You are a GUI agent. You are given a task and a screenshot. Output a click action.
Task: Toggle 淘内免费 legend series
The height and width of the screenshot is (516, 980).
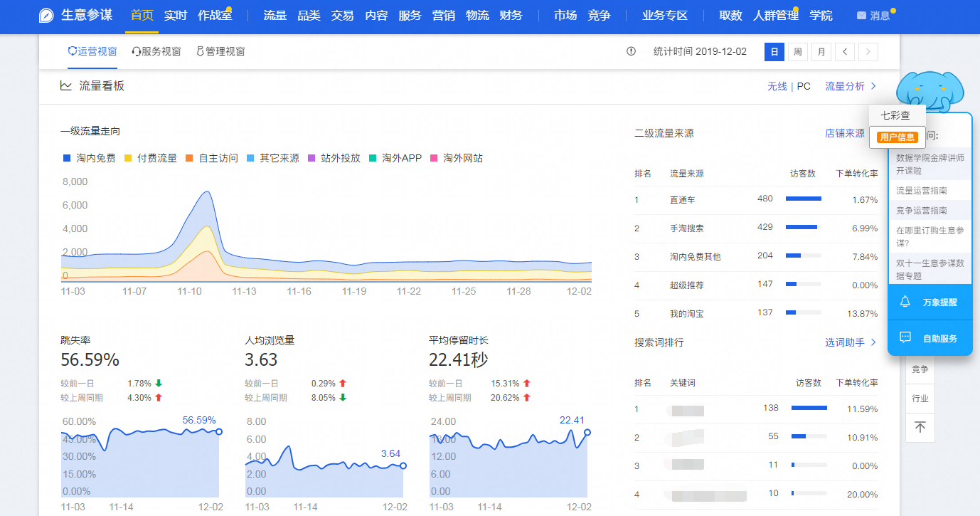[90, 158]
